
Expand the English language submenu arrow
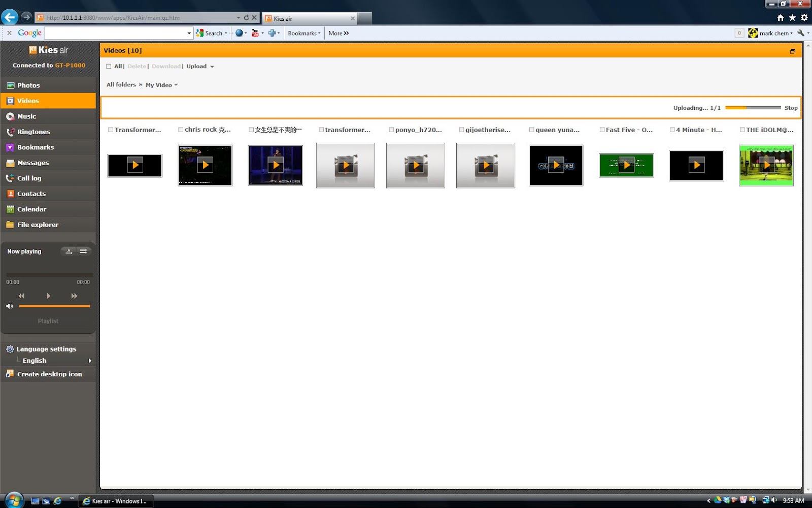click(x=90, y=361)
